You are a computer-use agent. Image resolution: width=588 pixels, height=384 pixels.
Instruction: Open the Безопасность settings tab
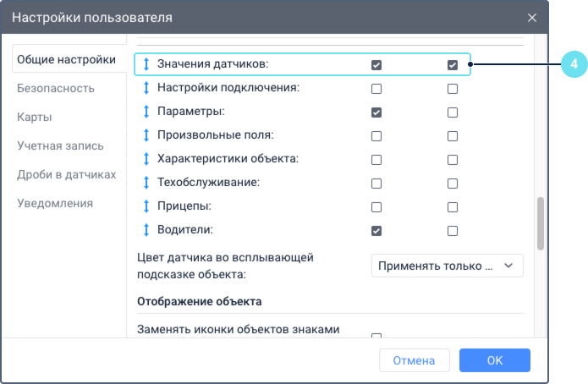click(x=56, y=88)
